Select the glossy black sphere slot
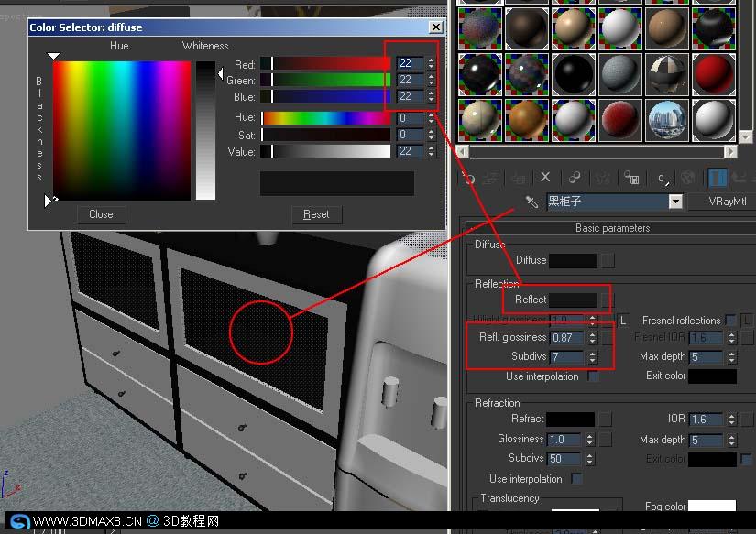 point(574,73)
